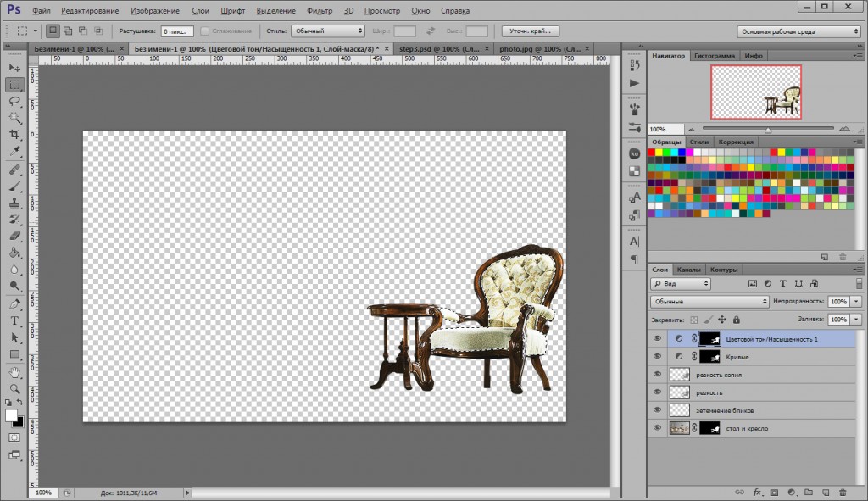Adjust the Navigator zoom slider

(x=768, y=130)
